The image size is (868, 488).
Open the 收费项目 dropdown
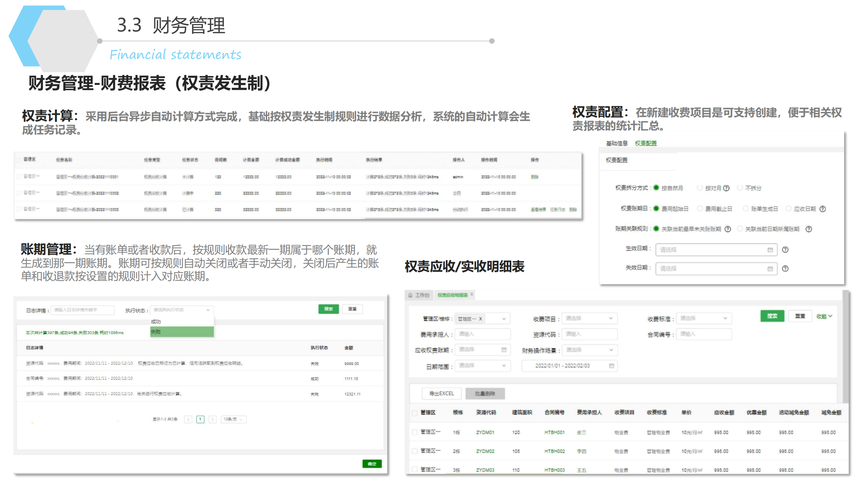[588, 318]
